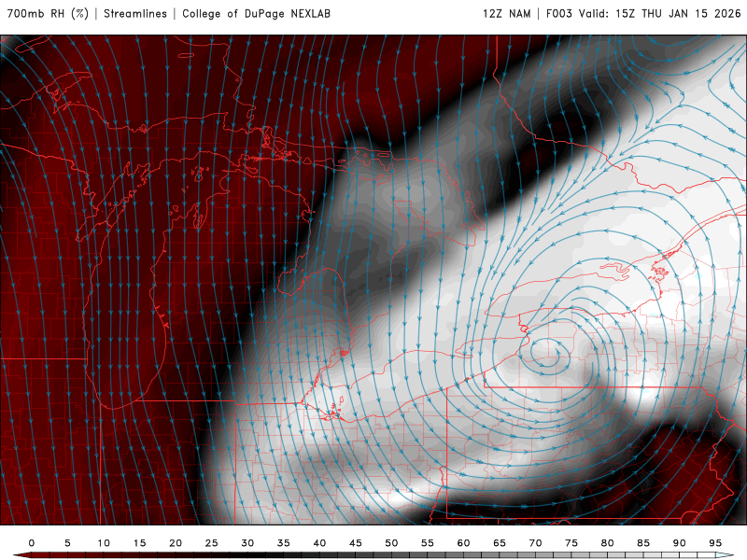Pick the "35" humidity scale label
The height and width of the screenshot is (560, 747).
284,543
